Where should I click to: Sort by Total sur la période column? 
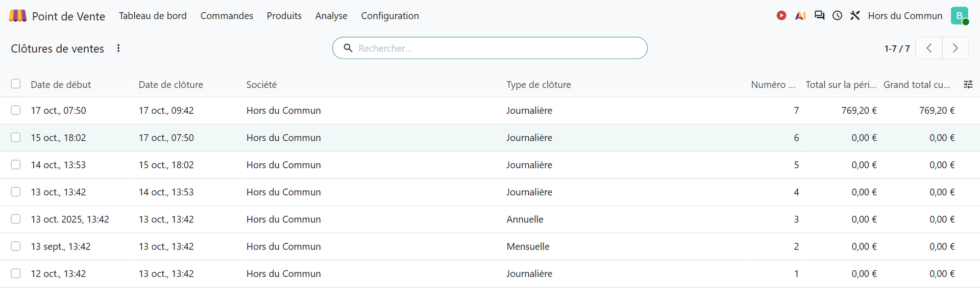coord(841,85)
